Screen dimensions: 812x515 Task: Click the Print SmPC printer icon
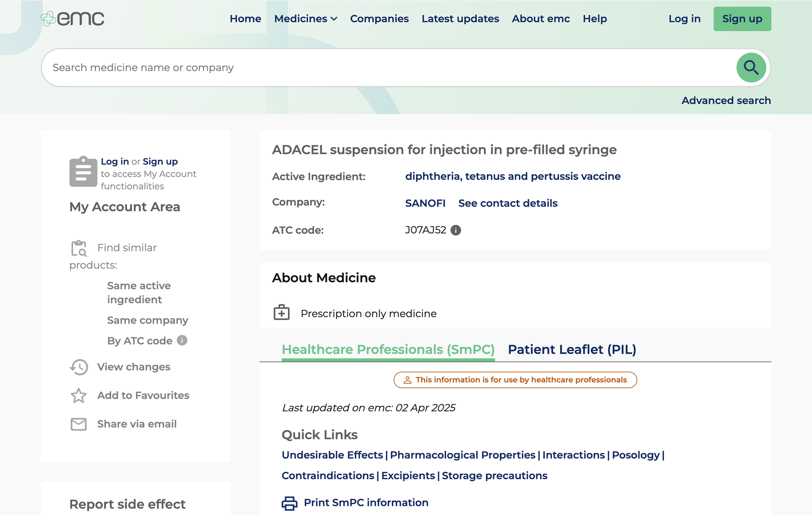(289, 503)
